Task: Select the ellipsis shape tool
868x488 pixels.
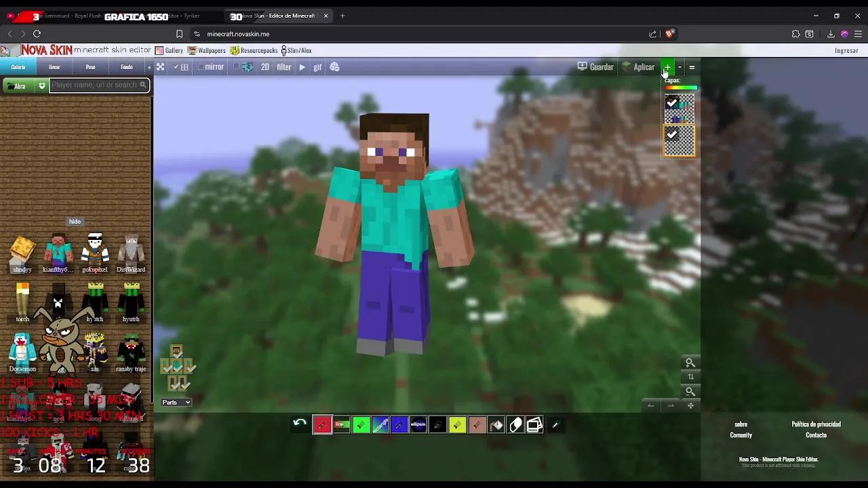Action: click(x=418, y=425)
